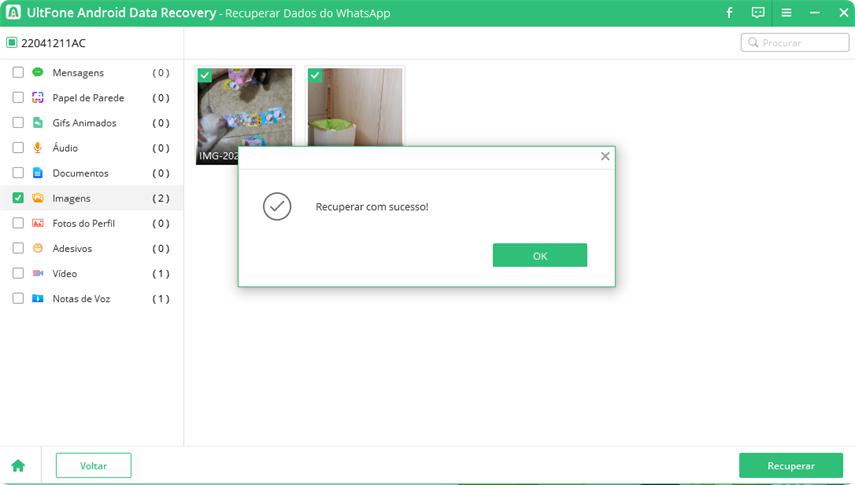Check the Notas de Voz checkbox
Image resolution: width=855 pixels, height=485 pixels.
18,298
